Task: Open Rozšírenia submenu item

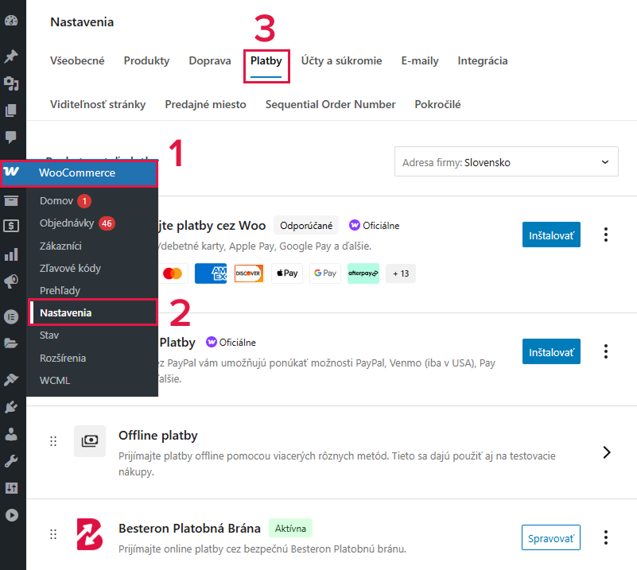Action: (x=63, y=358)
